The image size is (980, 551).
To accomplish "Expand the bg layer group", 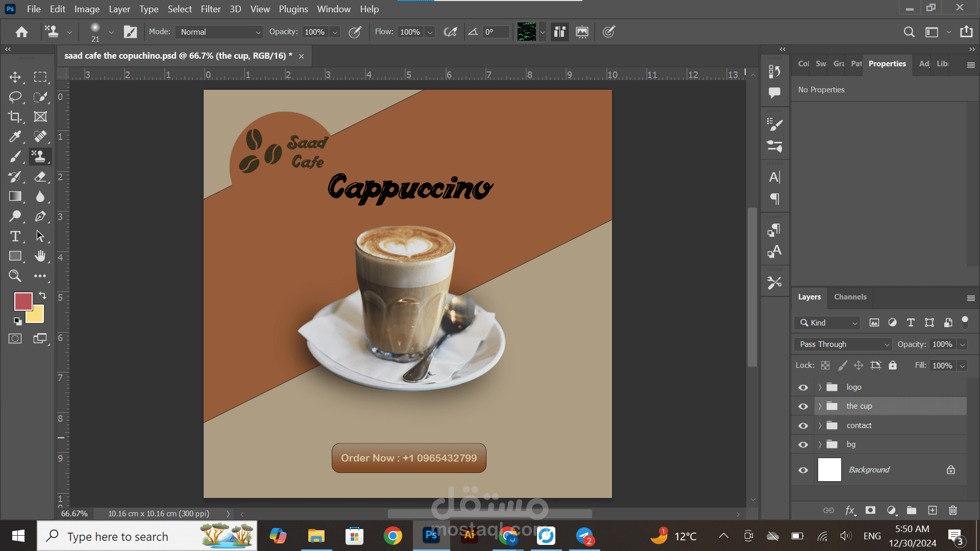I will (x=820, y=444).
